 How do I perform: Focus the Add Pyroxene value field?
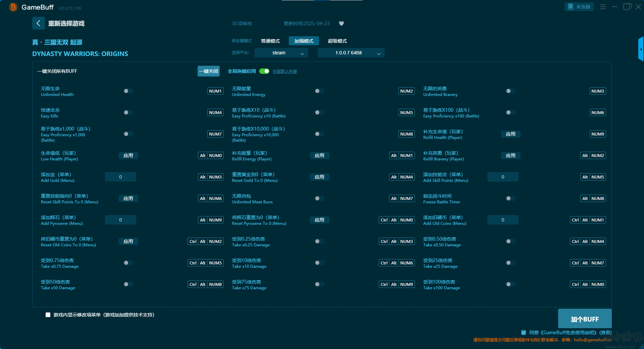click(x=120, y=220)
